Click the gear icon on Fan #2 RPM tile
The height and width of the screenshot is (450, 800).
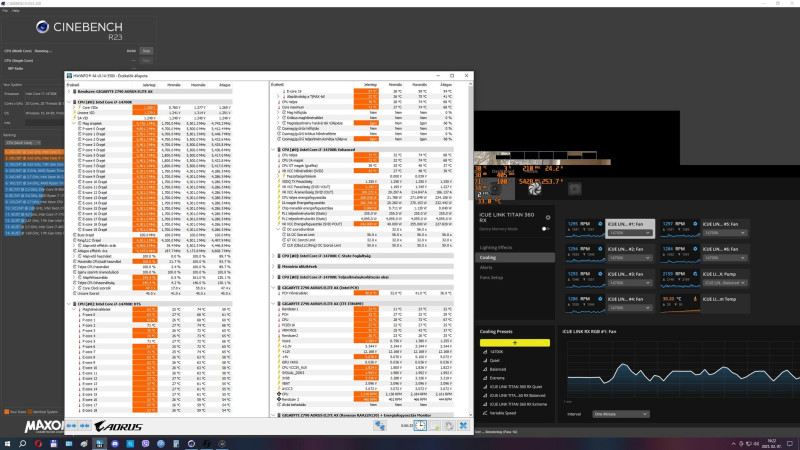tap(600, 249)
